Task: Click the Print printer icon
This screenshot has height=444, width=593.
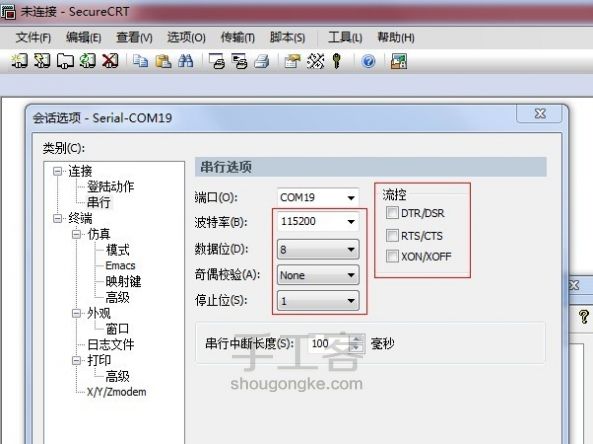Action: pos(262,61)
